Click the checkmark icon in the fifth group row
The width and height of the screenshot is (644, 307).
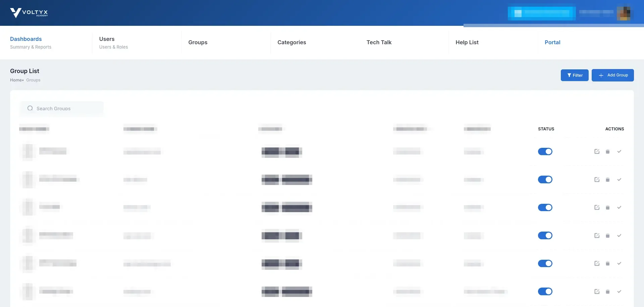click(x=619, y=263)
